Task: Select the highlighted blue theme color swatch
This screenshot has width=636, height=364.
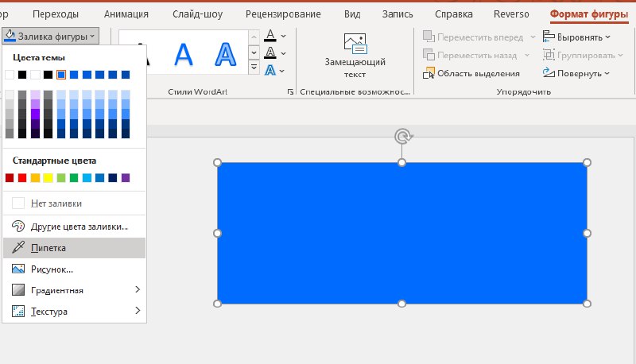Action: tap(61, 75)
